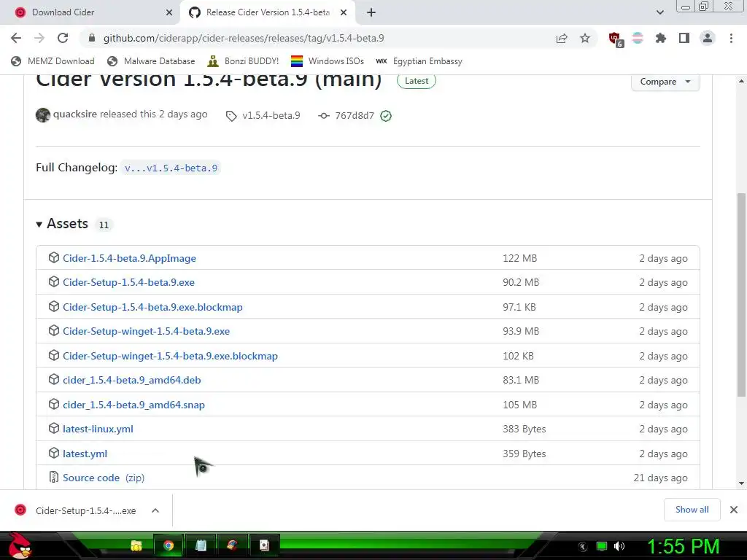The image size is (747, 560).
Task: Click the 1:55 PM taskbar clock
Action: pyautogui.click(x=683, y=547)
